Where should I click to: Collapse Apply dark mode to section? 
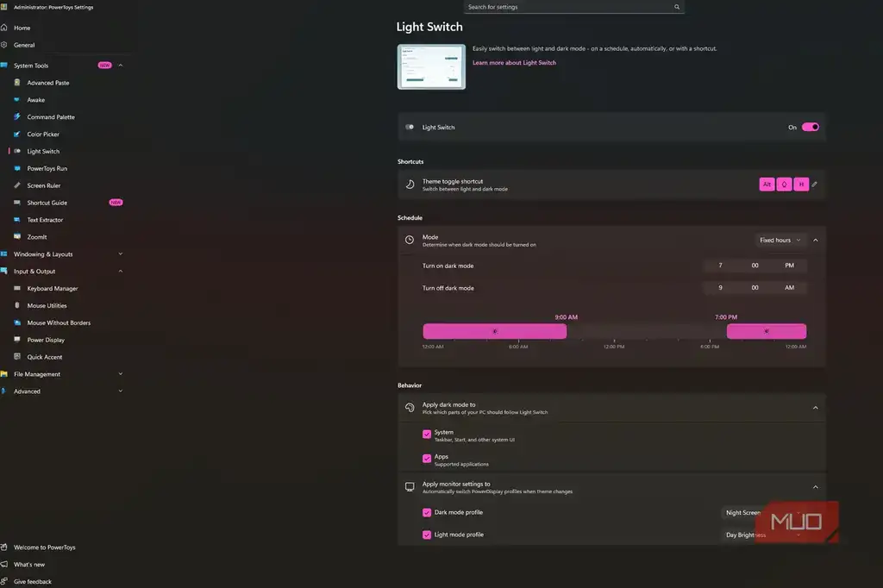(x=816, y=408)
